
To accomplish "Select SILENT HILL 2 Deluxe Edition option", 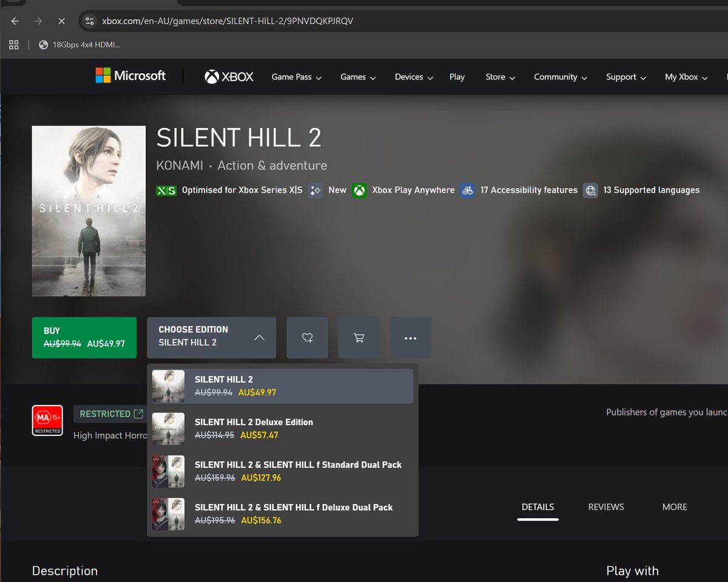I will [282, 429].
